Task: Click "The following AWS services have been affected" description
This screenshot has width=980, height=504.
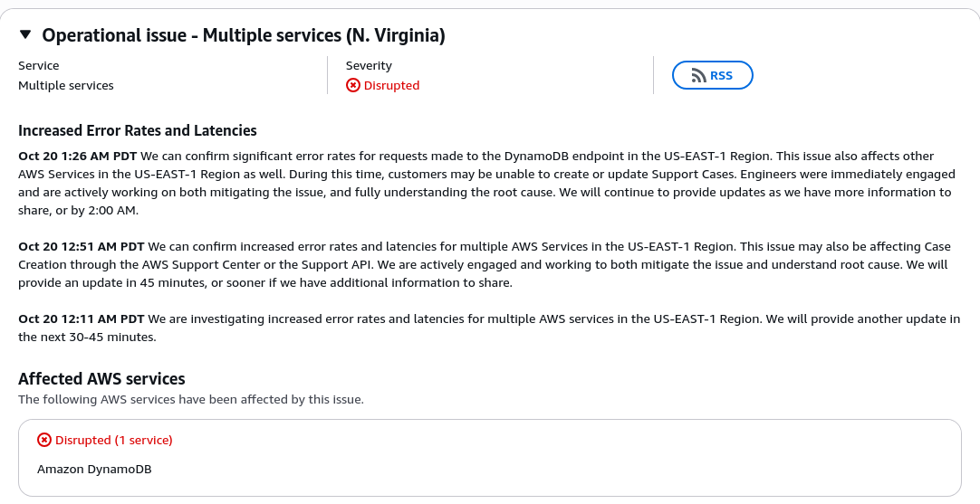Action: point(191,399)
